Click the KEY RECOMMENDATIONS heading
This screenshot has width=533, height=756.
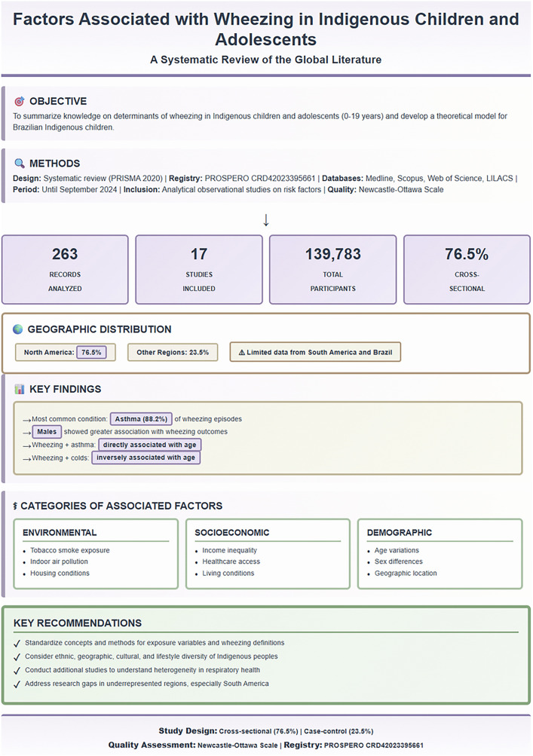(x=78, y=623)
